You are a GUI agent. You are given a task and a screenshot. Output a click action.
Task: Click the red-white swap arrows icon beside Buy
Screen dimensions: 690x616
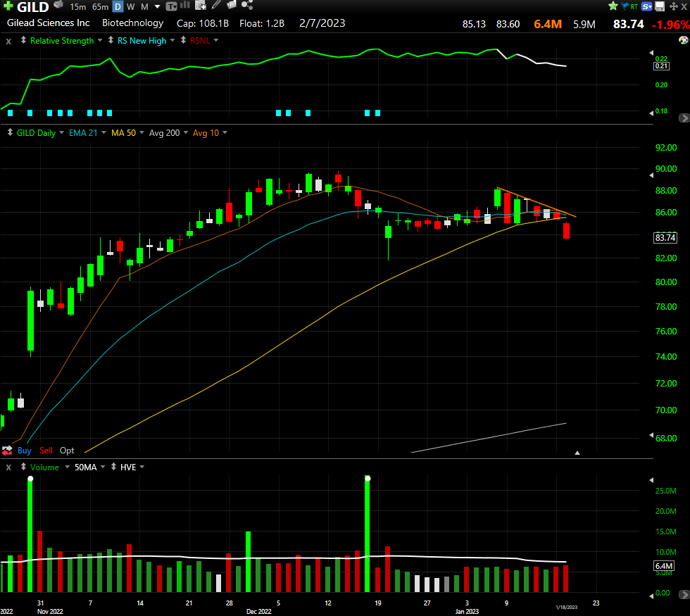pyautogui.click(x=7, y=450)
